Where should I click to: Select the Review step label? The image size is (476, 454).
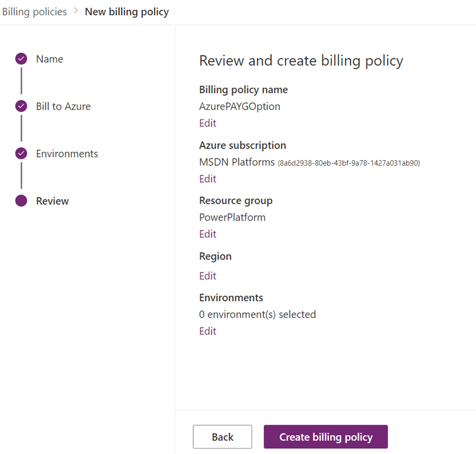click(x=53, y=201)
